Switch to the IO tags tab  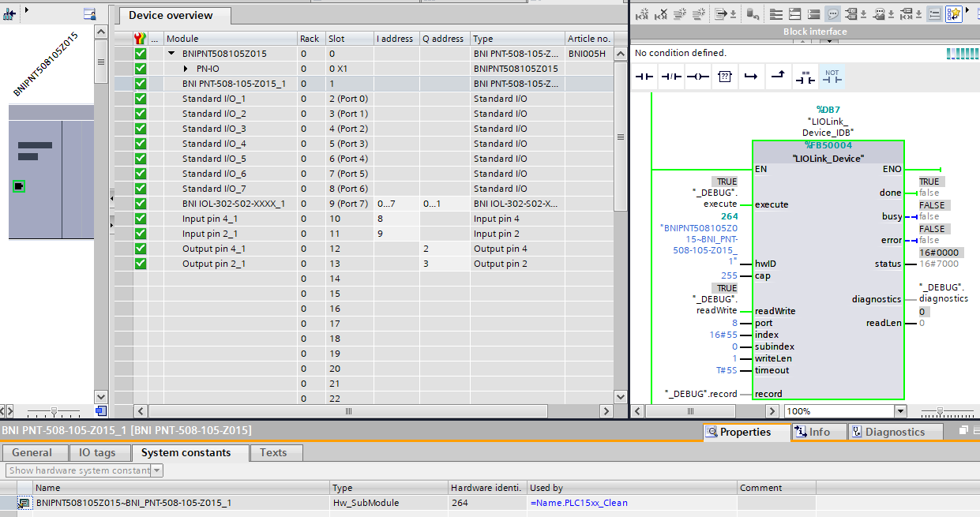[96, 452]
